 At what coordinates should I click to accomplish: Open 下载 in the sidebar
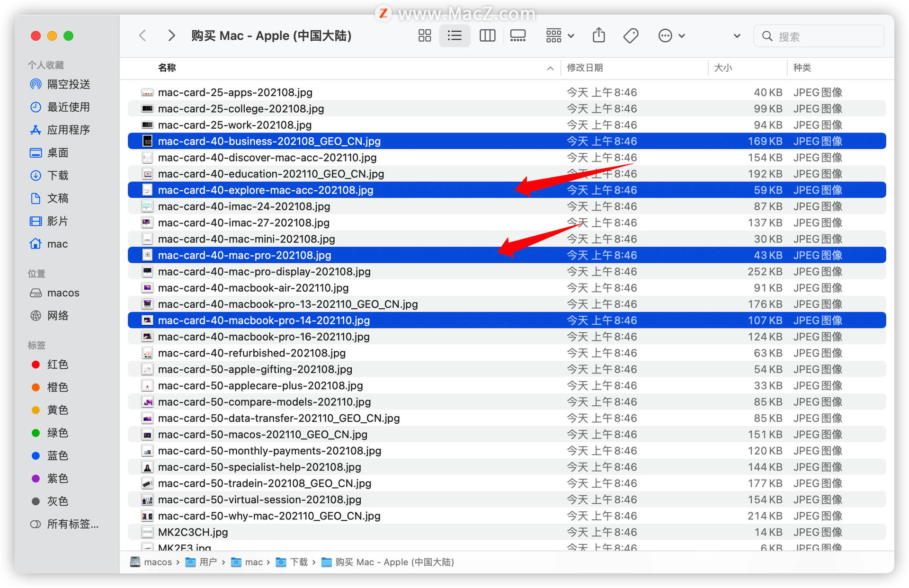[49, 175]
